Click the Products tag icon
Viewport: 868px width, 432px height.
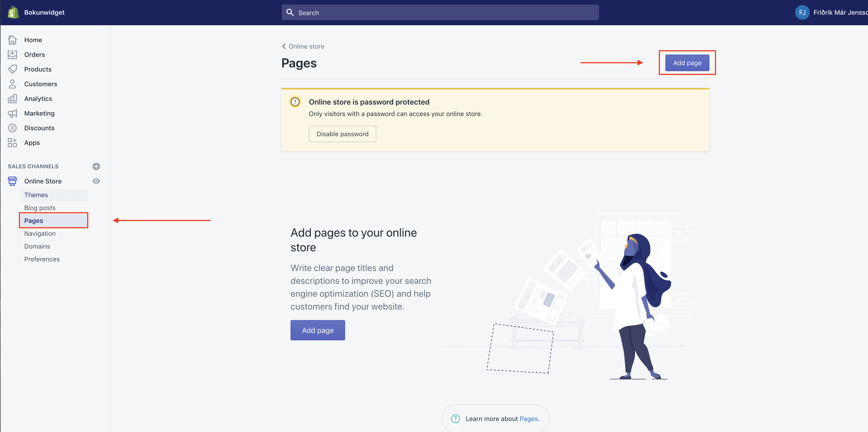[12, 69]
